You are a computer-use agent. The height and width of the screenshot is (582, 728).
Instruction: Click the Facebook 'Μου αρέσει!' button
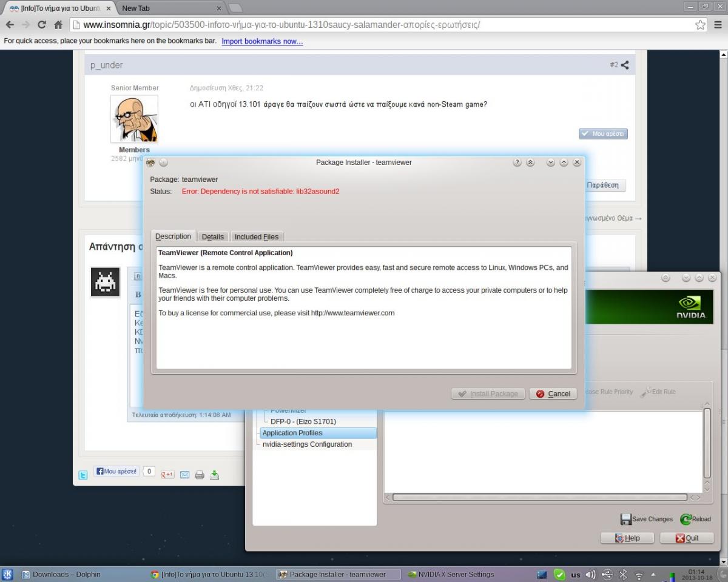point(116,471)
